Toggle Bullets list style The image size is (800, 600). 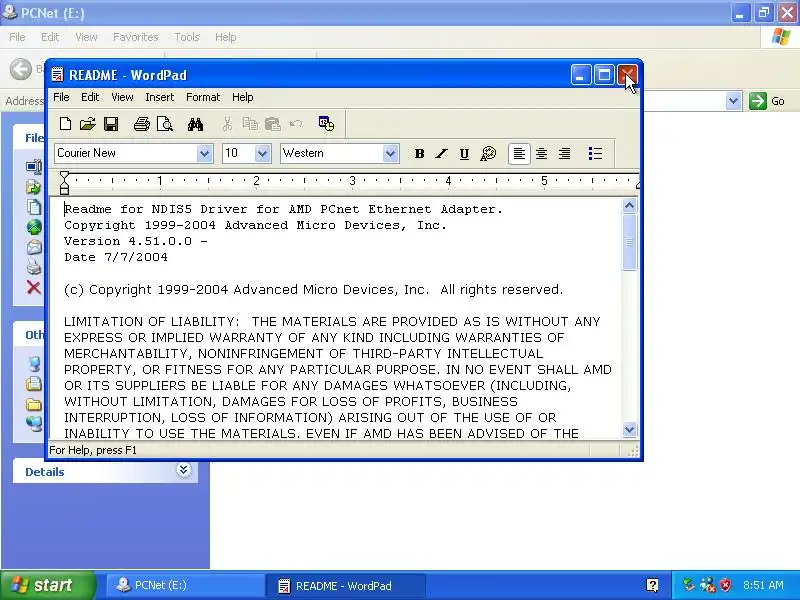click(595, 154)
